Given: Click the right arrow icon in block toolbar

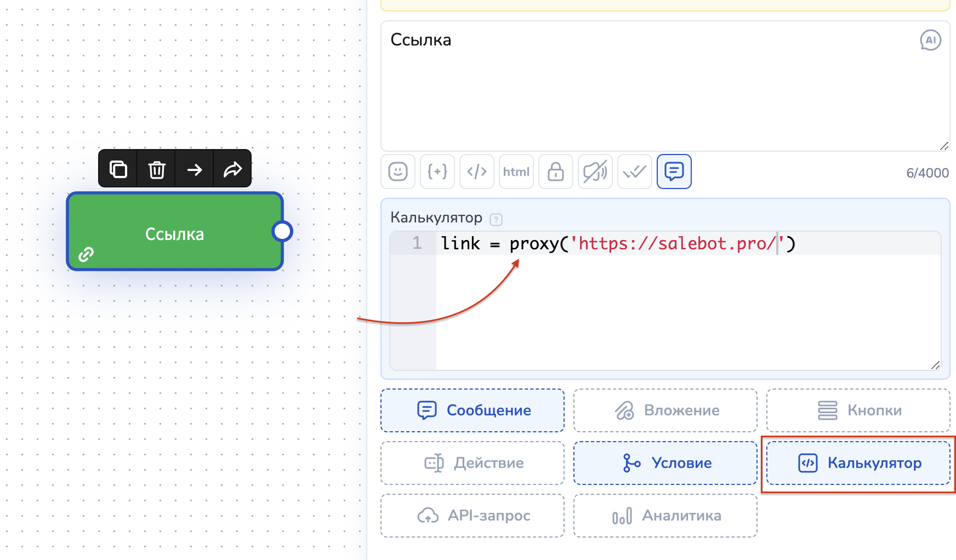Looking at the screenshot, I should 194,169.
